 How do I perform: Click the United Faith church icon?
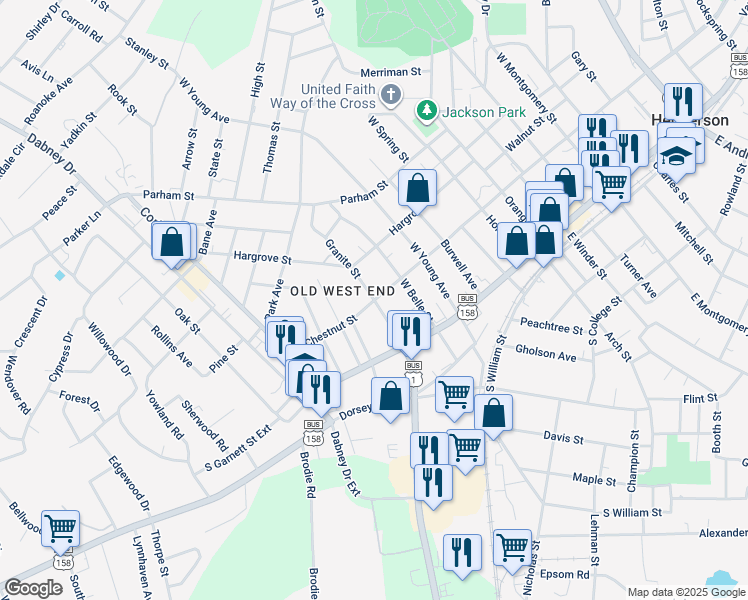click(x=391, y=97)
